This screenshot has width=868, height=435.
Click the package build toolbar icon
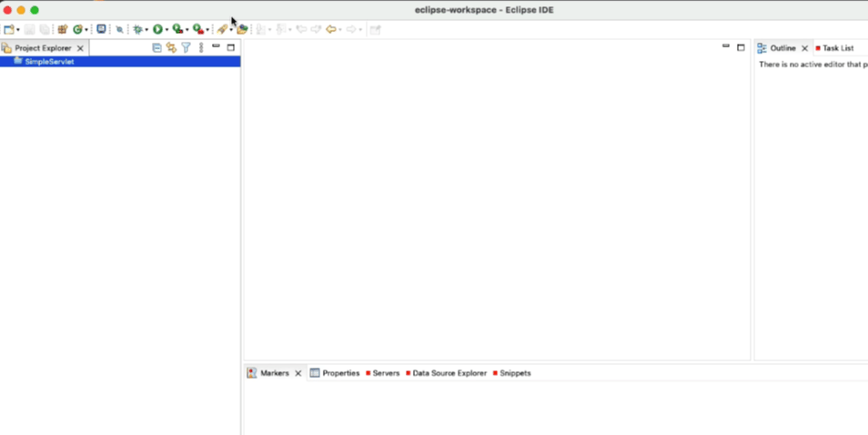63,29
